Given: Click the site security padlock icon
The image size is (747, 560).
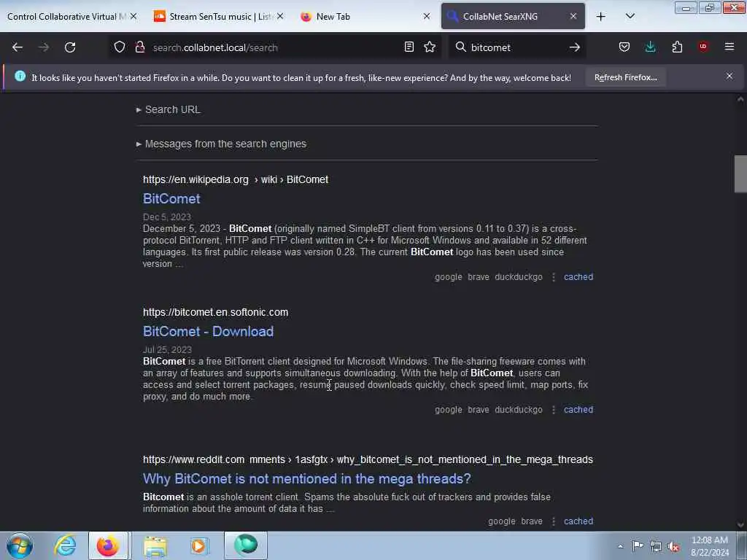Looking at the screenshot, I should coord(139,47).
